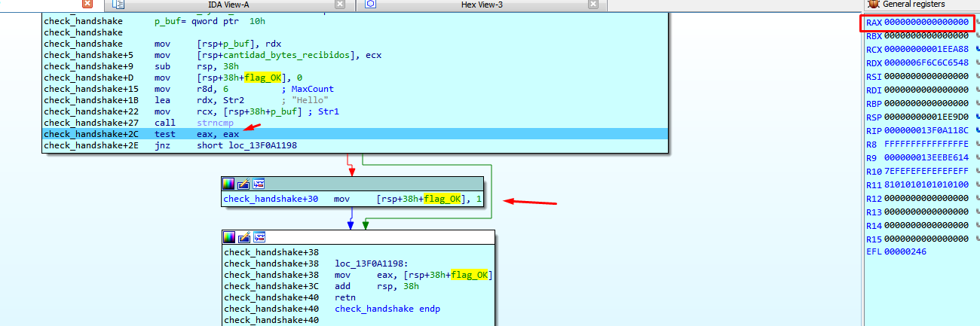
Task: Click the General registers bug icon
Action: [872, 5]
